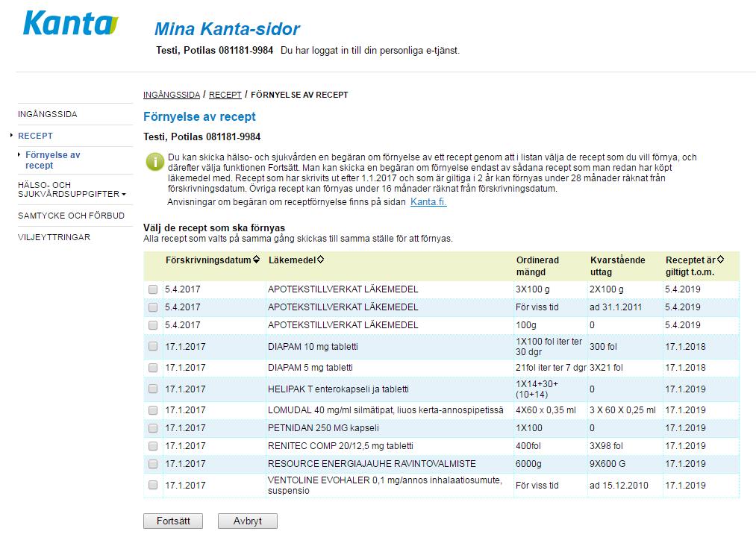Click DIAPAM 10 mg tabletti medicine name
The width and height of the screenshot is (756, 546).
tap(313, 347)
